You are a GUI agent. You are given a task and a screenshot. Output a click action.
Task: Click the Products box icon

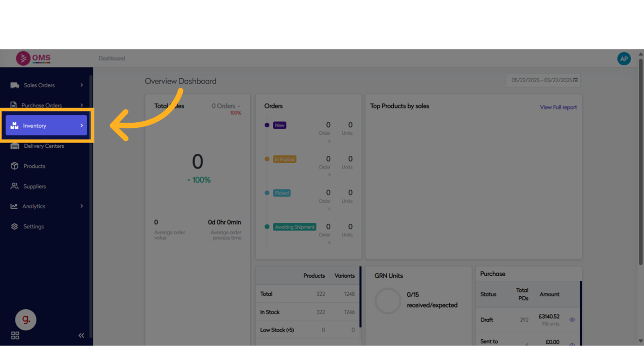click(14, 166)
